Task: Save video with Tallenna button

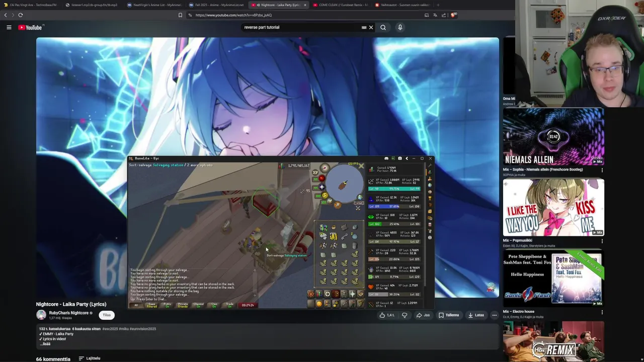Action: (x=449, y=315)
